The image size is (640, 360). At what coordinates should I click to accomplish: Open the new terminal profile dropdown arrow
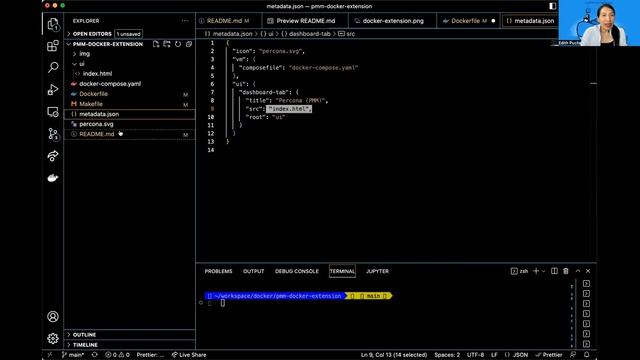(544, 271)
